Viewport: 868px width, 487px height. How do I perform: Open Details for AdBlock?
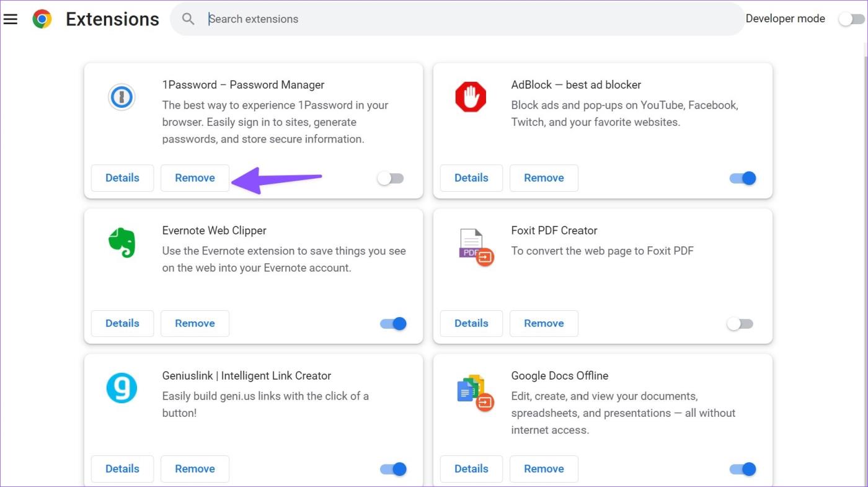[x=471, y=178]
